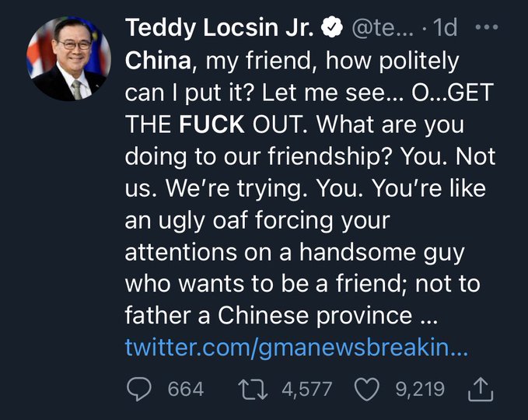This screenshot has width=528, height=420.
Task: Click the 4,577 retweets count
Action: 306,390
